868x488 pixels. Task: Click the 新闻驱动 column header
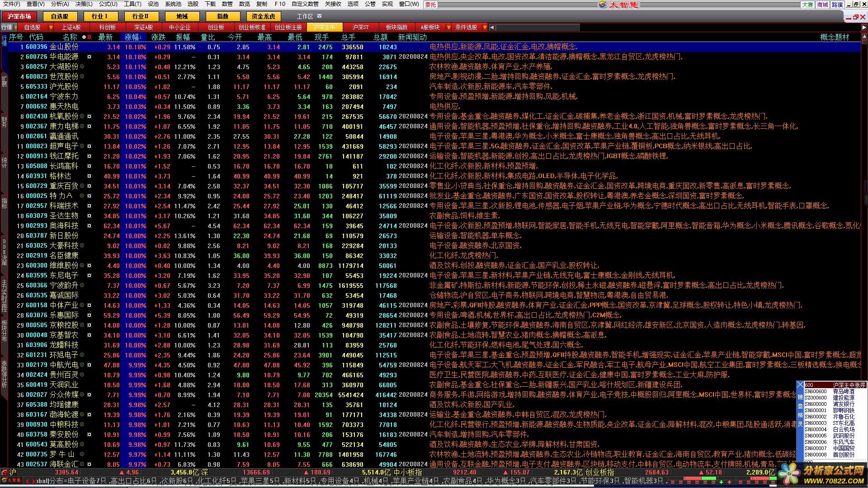point(412,37)
